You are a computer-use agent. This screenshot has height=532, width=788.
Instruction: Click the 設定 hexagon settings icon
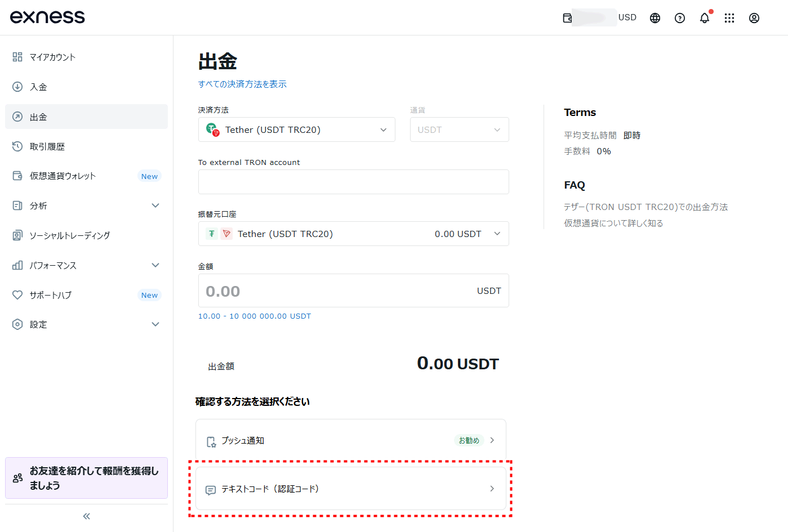17,324
